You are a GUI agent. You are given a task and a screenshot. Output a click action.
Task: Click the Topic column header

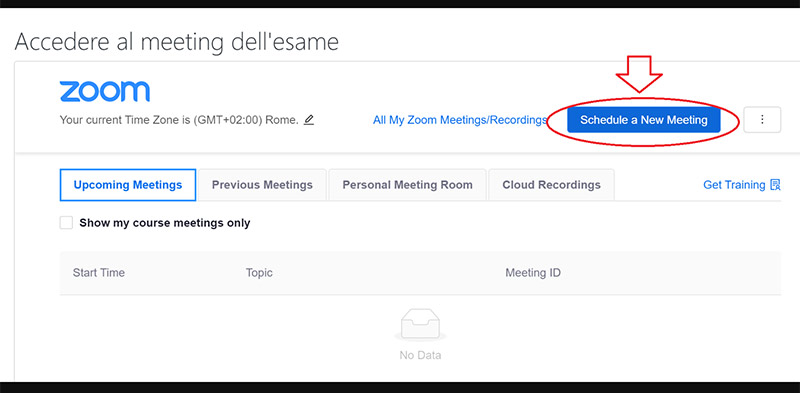click(259, 273)
